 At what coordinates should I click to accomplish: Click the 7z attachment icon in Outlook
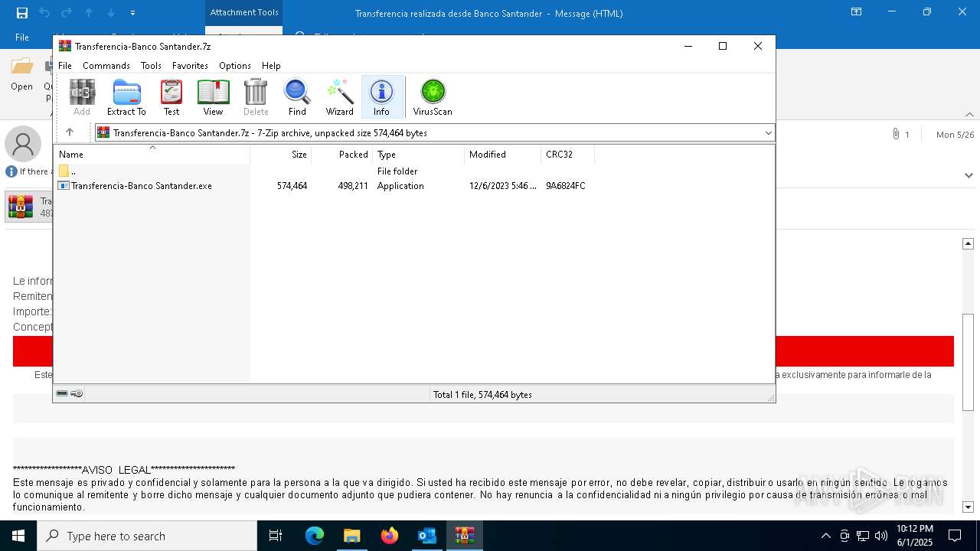[x=21, y=207]
